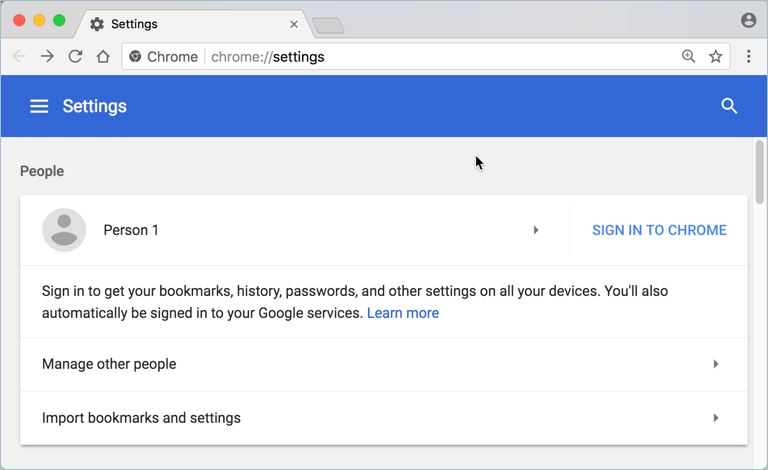Click the green fullscreen window button

(x=59, y=21)
